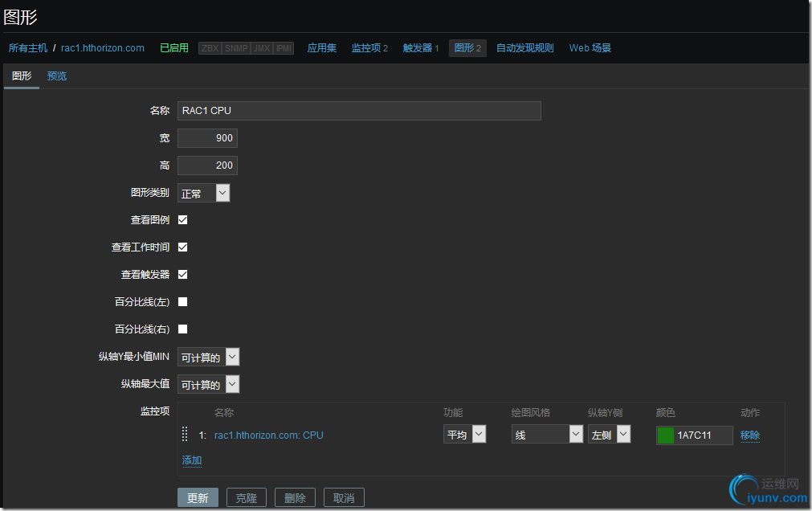Click the 已启用 status link
812x511 pixels.
(174, 48)
